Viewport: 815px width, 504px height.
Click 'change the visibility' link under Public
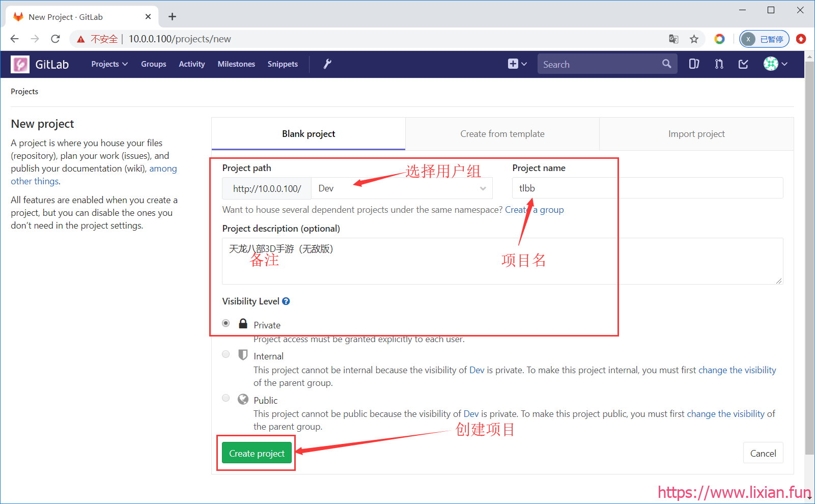coord(726,414)
